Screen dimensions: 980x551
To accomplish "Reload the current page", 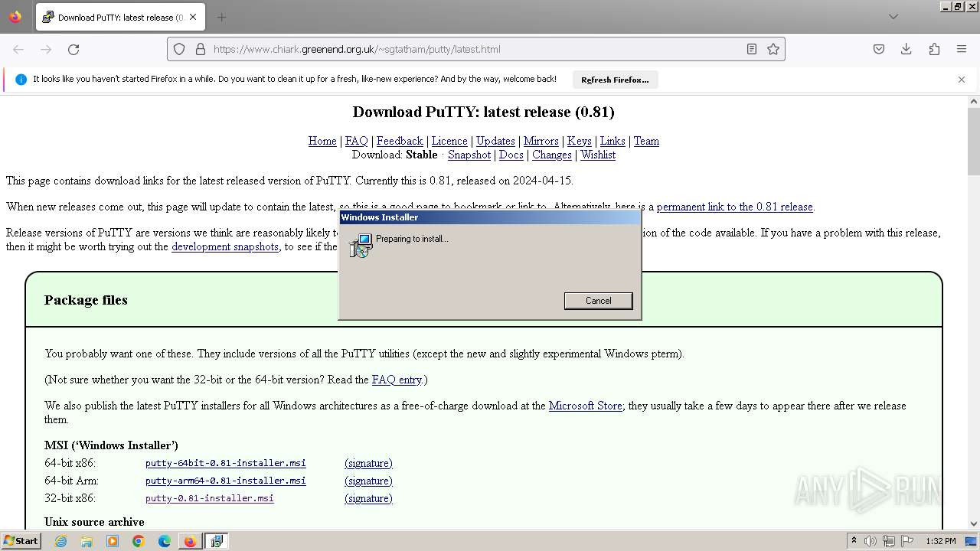I will tap(73, 49).
